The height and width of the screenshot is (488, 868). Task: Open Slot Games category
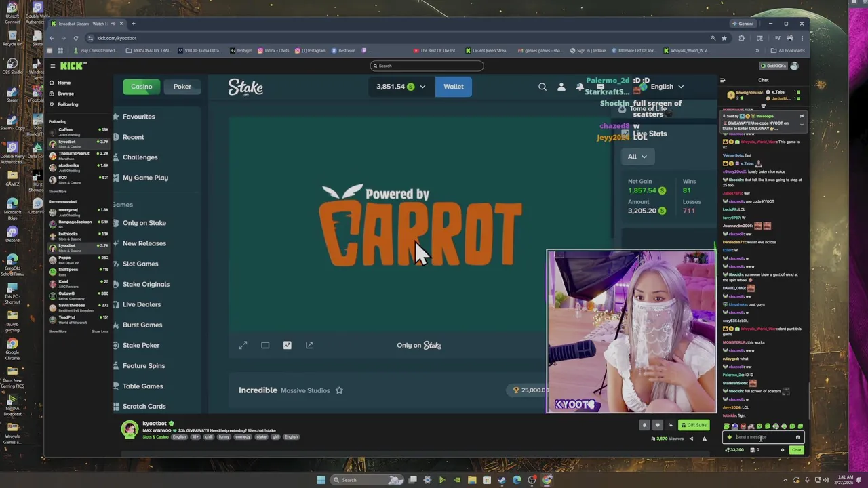pyautogui.click(x=140, y=264)
